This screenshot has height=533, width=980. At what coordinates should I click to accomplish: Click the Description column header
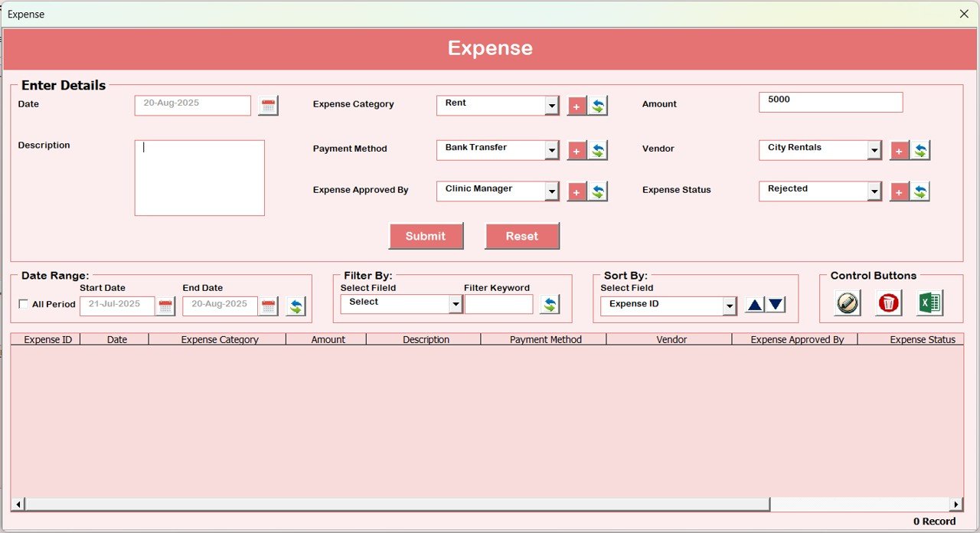424,339
